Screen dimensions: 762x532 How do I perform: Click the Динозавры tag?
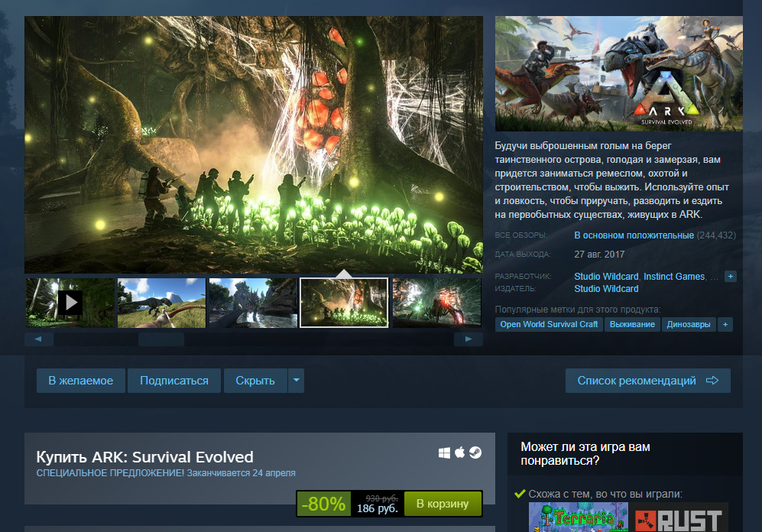[688, 324]
